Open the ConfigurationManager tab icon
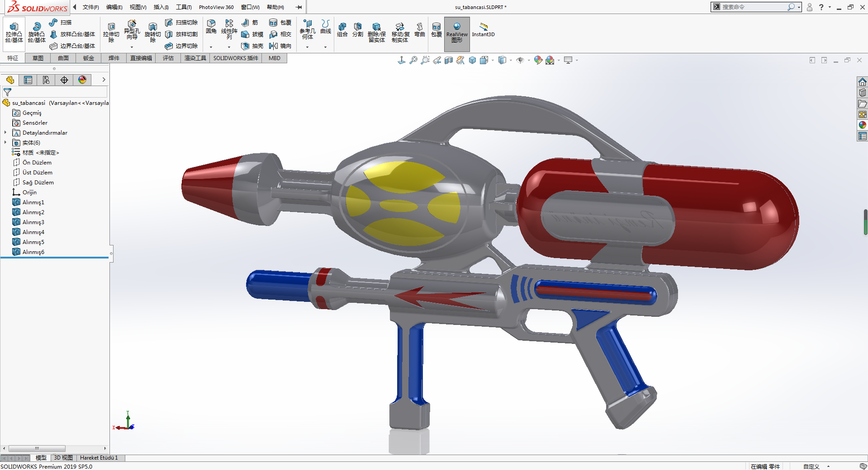 tap(46, 80)
